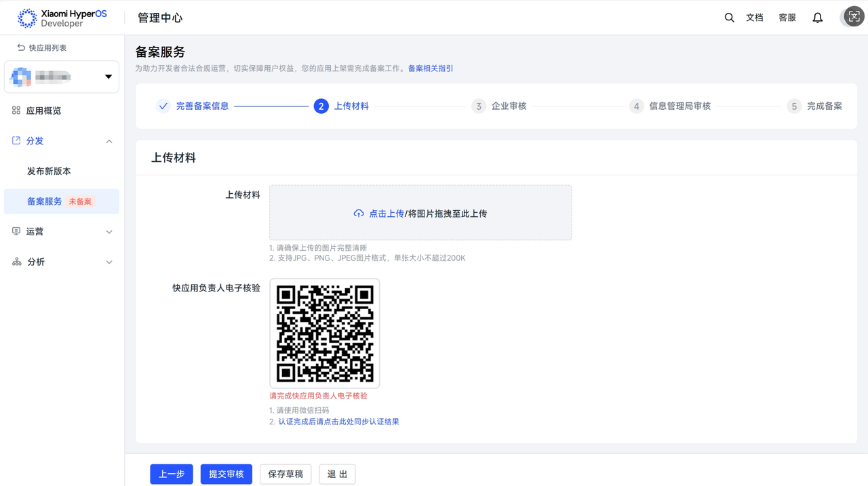Click the 退出 button

337,474
